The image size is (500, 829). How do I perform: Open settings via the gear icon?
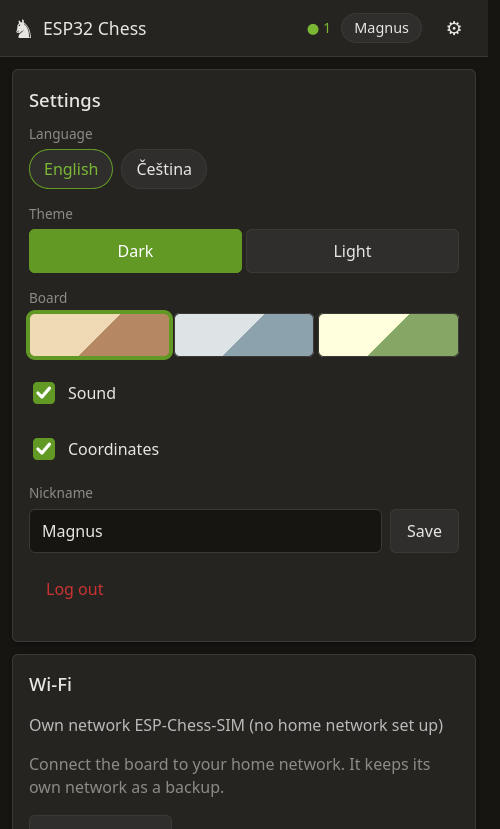tap(454, 29)
